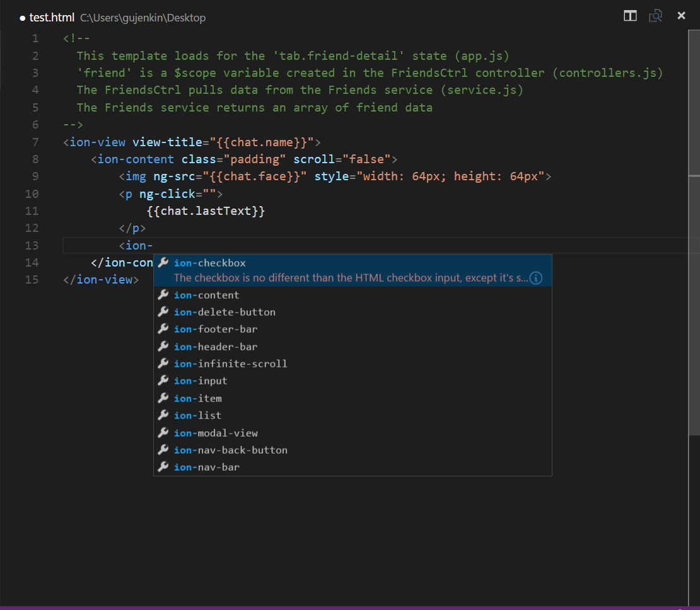
Task: Open the preview search icon in title bar
Action: click(x=656, y=16)
